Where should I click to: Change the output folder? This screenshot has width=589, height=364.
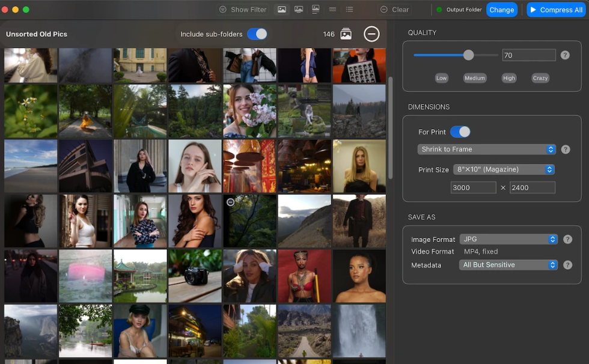click(x=502, y=10)
